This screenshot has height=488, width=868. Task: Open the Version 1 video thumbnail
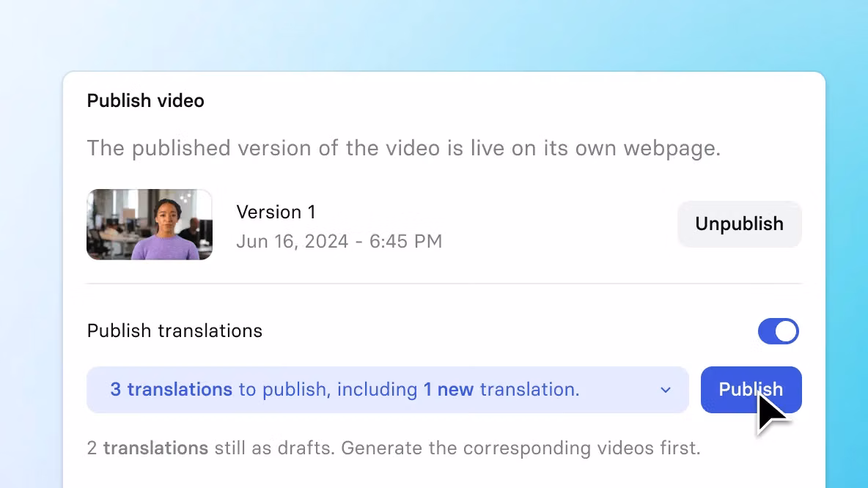150,224
